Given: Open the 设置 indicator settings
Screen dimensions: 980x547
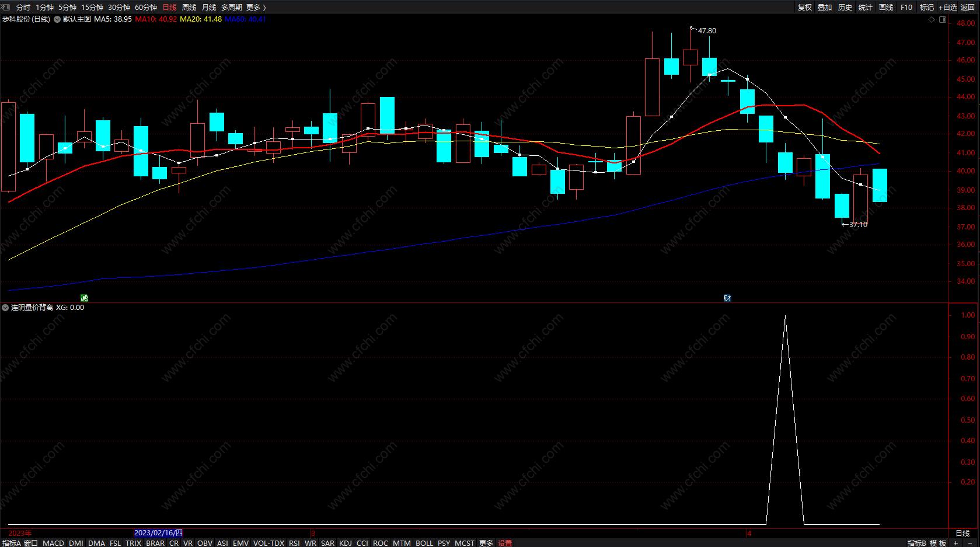Looking at the screenshot, I should point(505,543).
